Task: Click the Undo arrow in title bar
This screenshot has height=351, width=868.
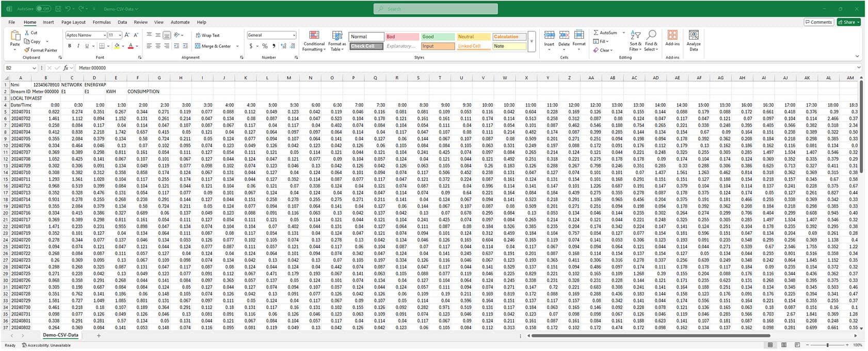Action: tap(68, 9)
